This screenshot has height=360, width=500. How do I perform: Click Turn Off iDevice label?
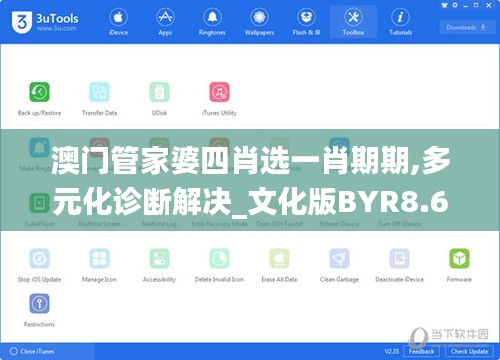click(399, 224)
